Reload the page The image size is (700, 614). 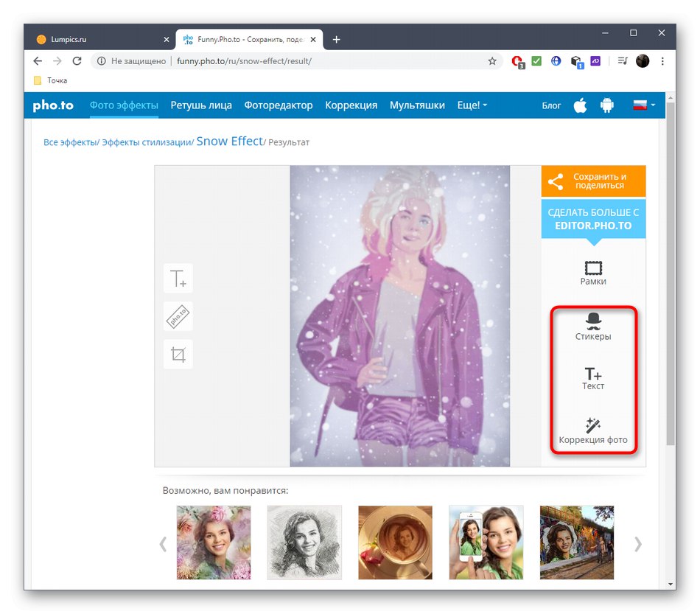pos(77,61)
